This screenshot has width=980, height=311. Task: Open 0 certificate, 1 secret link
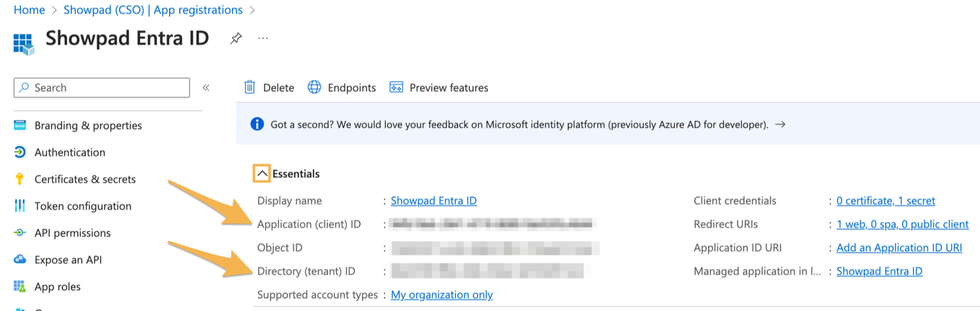(x=885, y=201)
